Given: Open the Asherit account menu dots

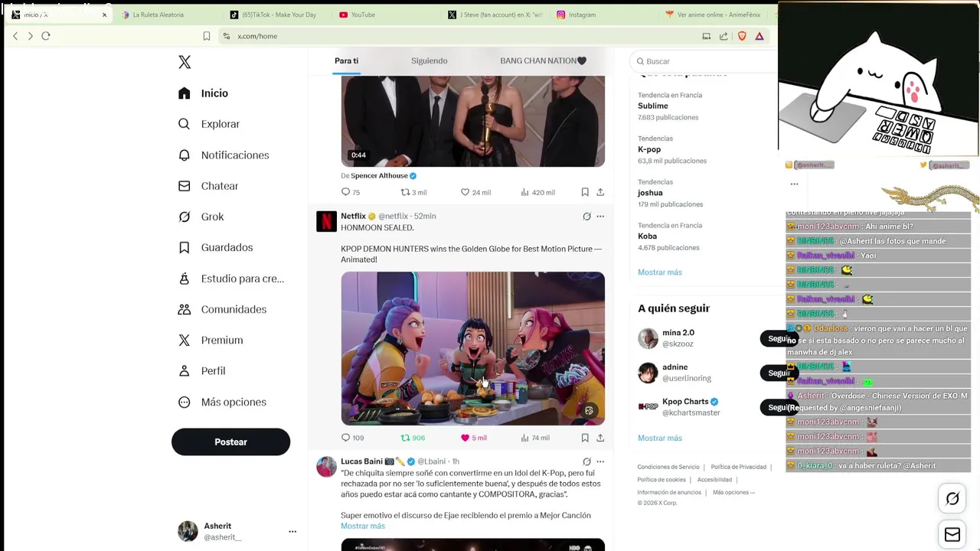Looking at the screenshot, I should pos(292,531).
